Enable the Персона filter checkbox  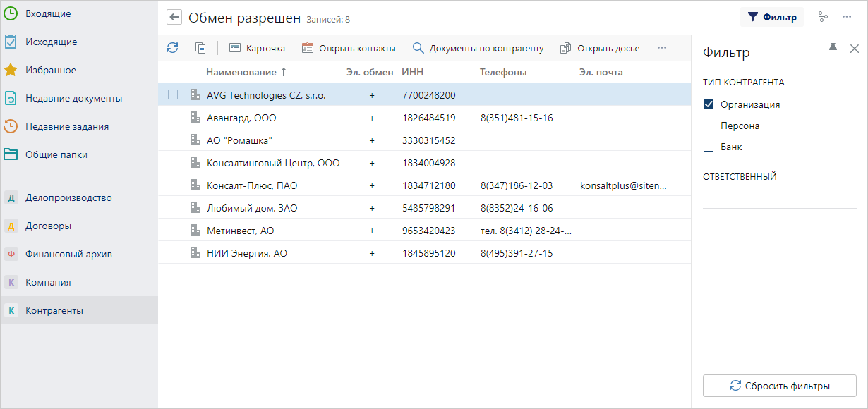point(709,126)
